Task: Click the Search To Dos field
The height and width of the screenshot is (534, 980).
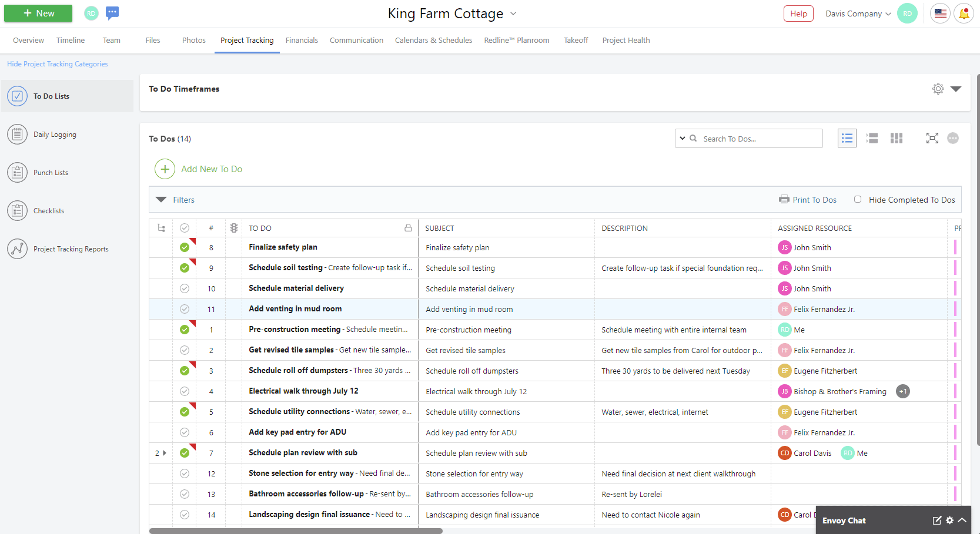Action: [x=758, y=139]
